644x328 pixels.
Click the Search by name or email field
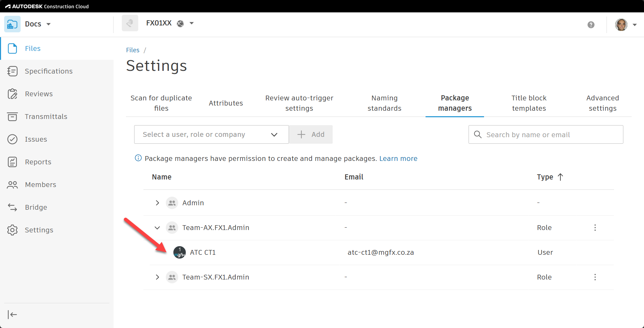(x=546, y=134)
